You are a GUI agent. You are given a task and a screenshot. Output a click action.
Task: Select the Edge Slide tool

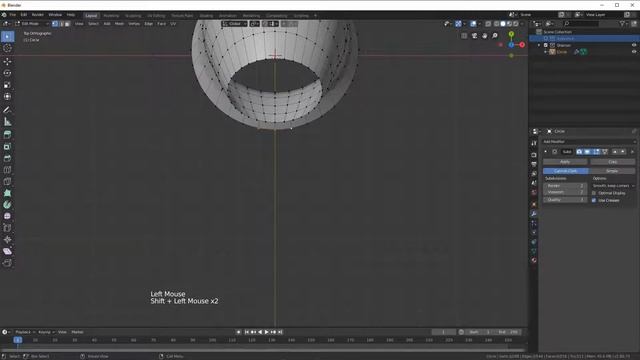coord(7,228)
